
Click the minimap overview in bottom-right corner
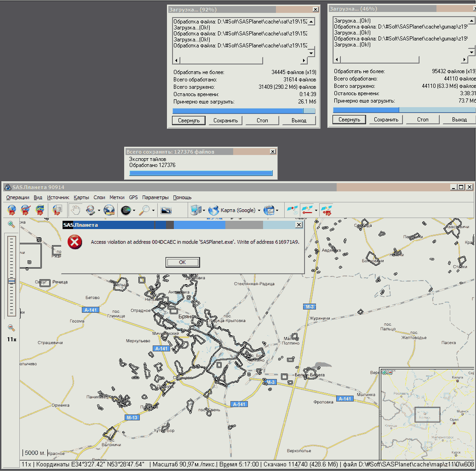[x=427, y=413]
